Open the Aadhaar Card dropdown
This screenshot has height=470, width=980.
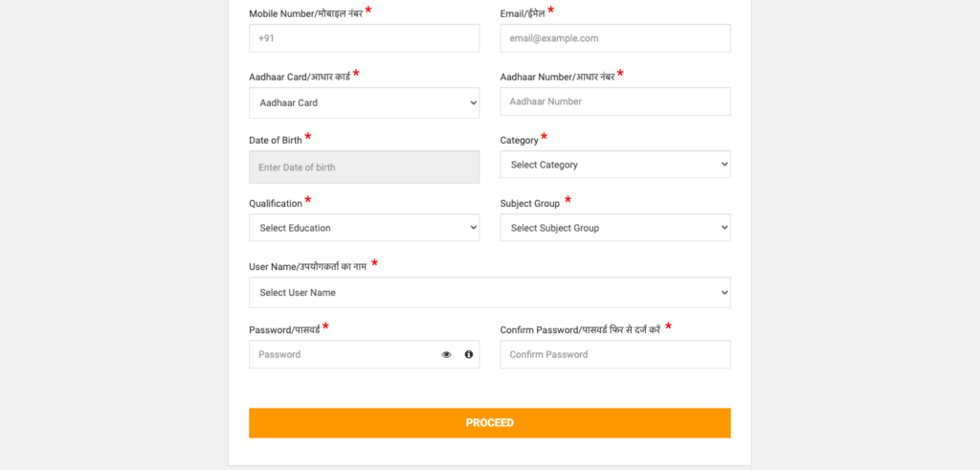(x=365, y=102)
